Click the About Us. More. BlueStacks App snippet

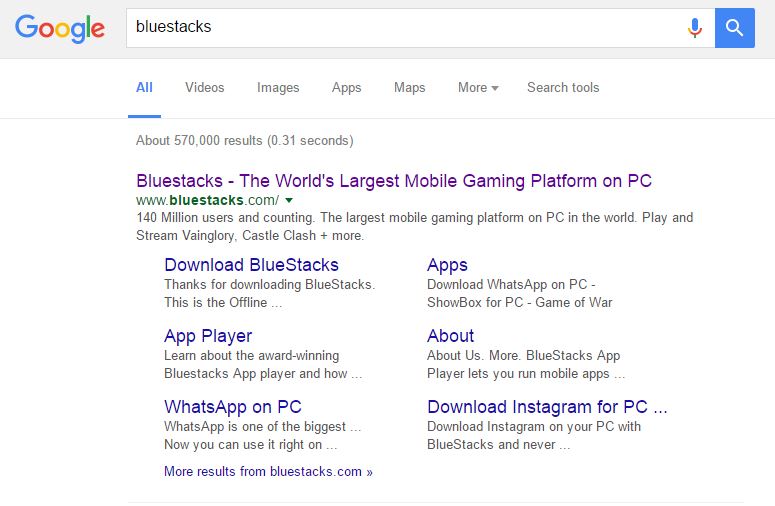point(526,365)
